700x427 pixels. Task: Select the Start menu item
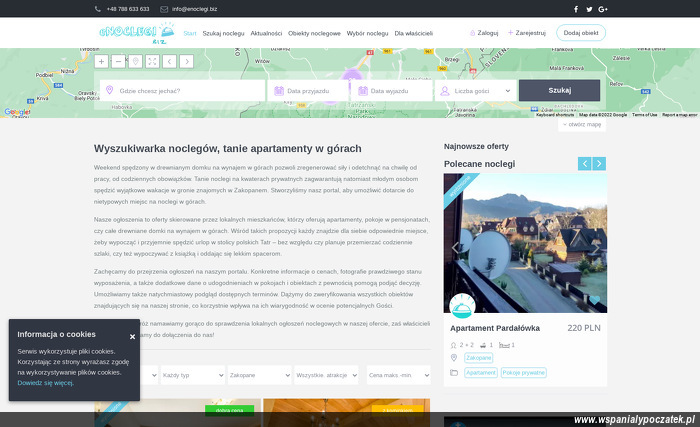190,33
